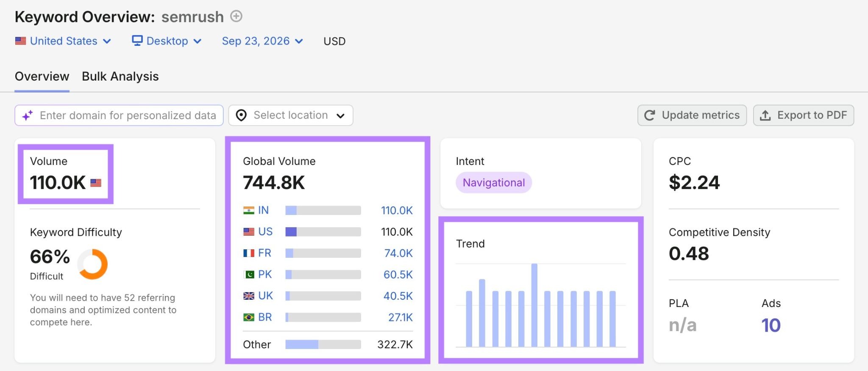Click the Navigational intent badge
The height and width of the screenshot is (371, 868).
494,183
